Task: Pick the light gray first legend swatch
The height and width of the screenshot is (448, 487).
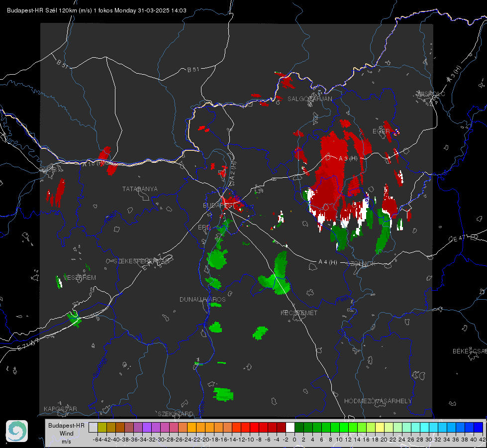Action: pyautogui.click(x=93, y=427)
